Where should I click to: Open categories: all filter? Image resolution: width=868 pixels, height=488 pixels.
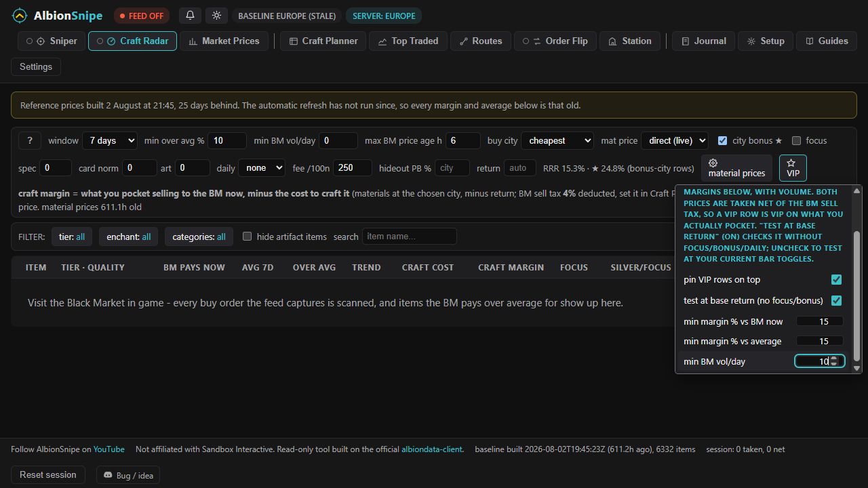[199, 237]
